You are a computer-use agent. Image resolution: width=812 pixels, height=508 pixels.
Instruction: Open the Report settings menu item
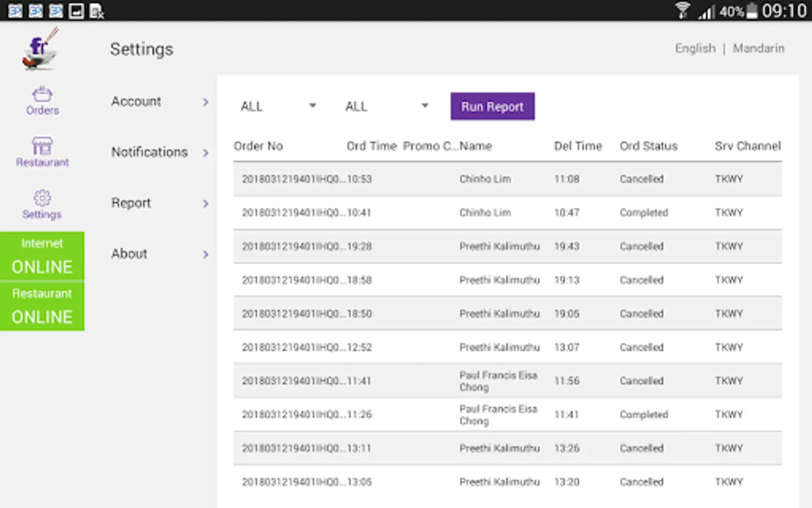tap(131, 203)
